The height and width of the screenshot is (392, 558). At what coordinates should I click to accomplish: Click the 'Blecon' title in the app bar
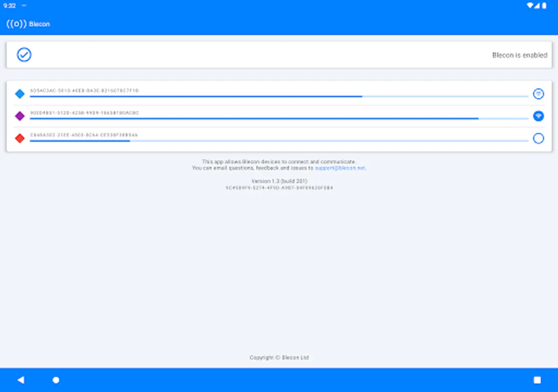(40, 24)
